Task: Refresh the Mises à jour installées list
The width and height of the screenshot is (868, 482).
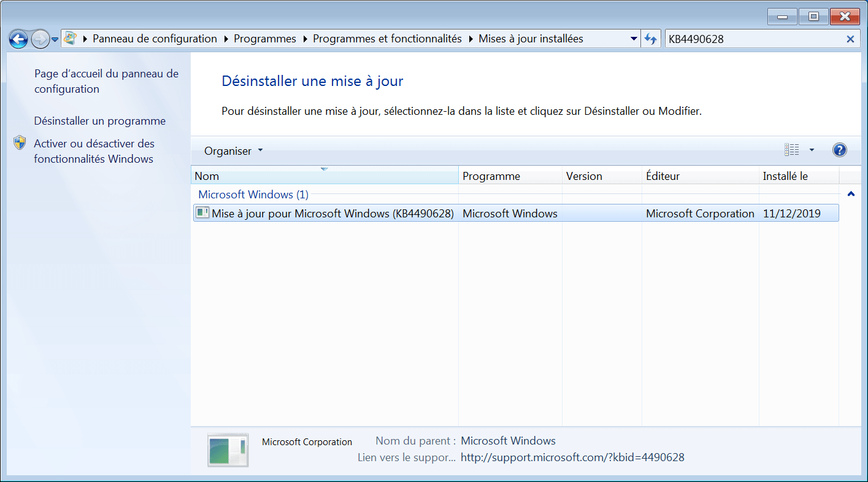Action: click(651, 39)
